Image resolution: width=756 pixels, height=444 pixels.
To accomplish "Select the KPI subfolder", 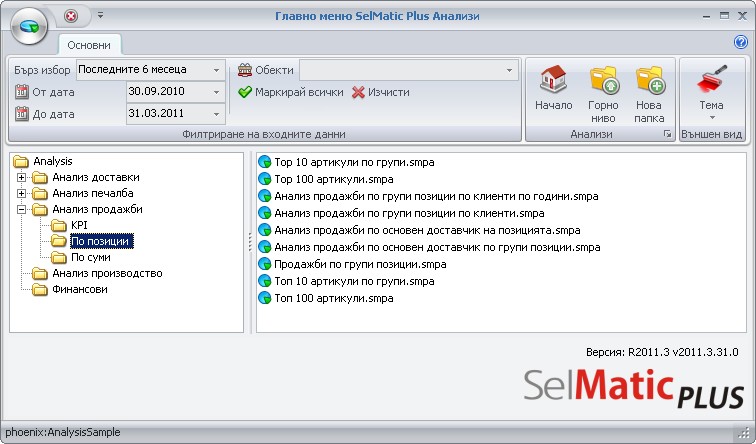I will pos(79,225).
